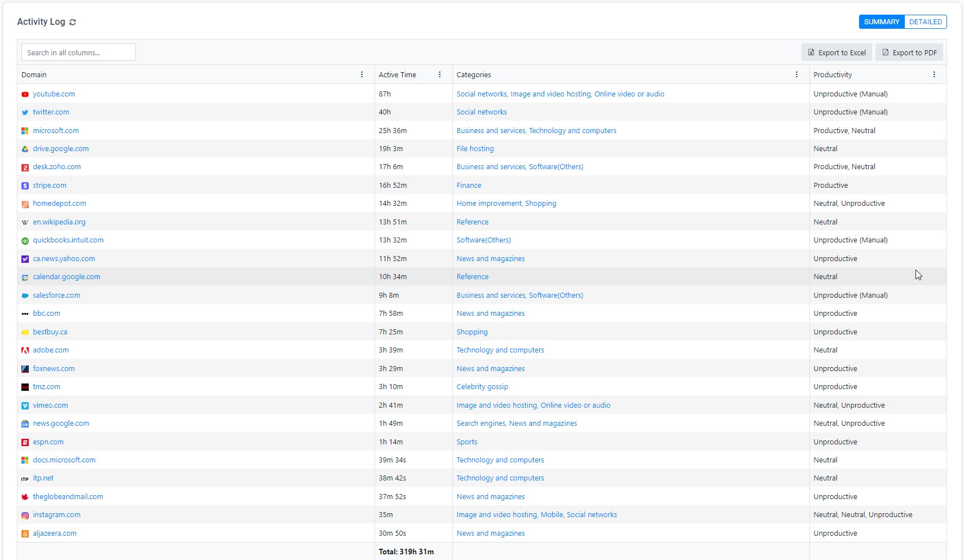964x560 pixels.
Task: Click the Best Buy favicon
Action: point(25,332)
